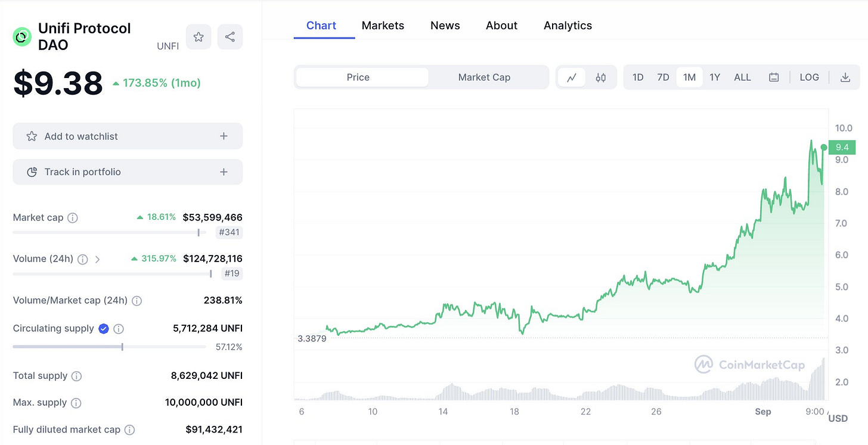
Task: Click the Sep date axis label
Action: tap(763, 412)
